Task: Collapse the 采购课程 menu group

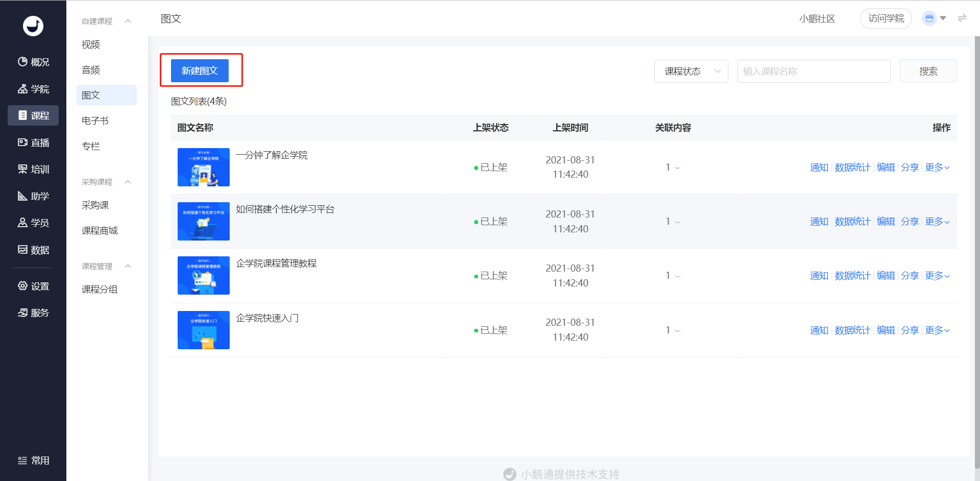Action: 128,182
